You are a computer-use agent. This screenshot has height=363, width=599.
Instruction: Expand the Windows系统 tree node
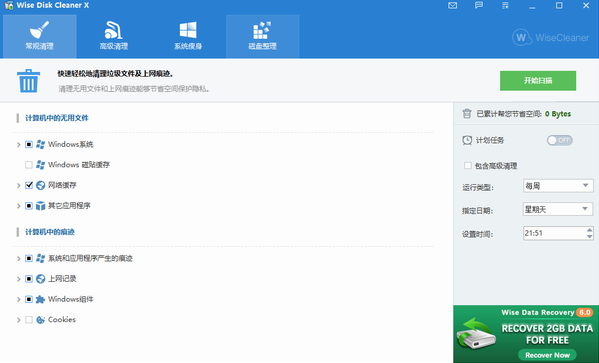point(18,144)
